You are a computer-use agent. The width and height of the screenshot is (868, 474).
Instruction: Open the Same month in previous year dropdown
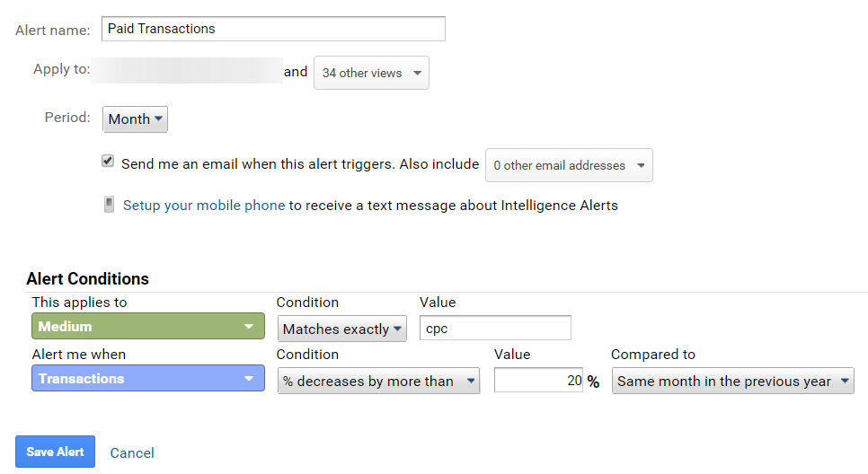coord(732,381)
